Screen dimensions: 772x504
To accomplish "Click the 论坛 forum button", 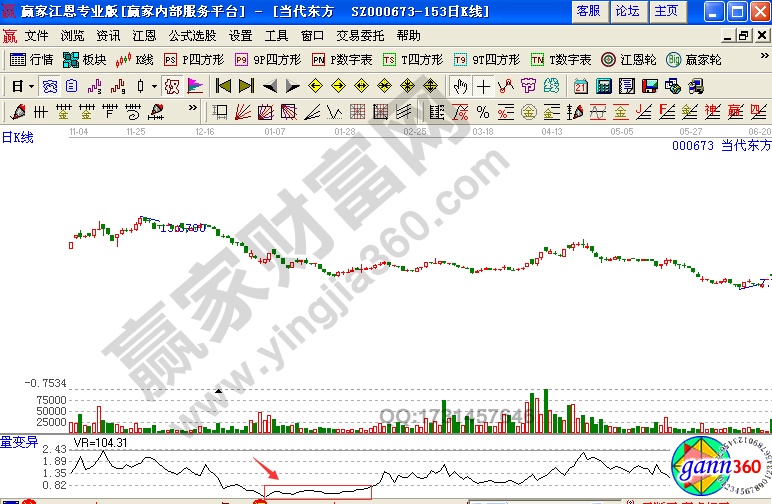I will pyautogui.click(x=627, y=11).
